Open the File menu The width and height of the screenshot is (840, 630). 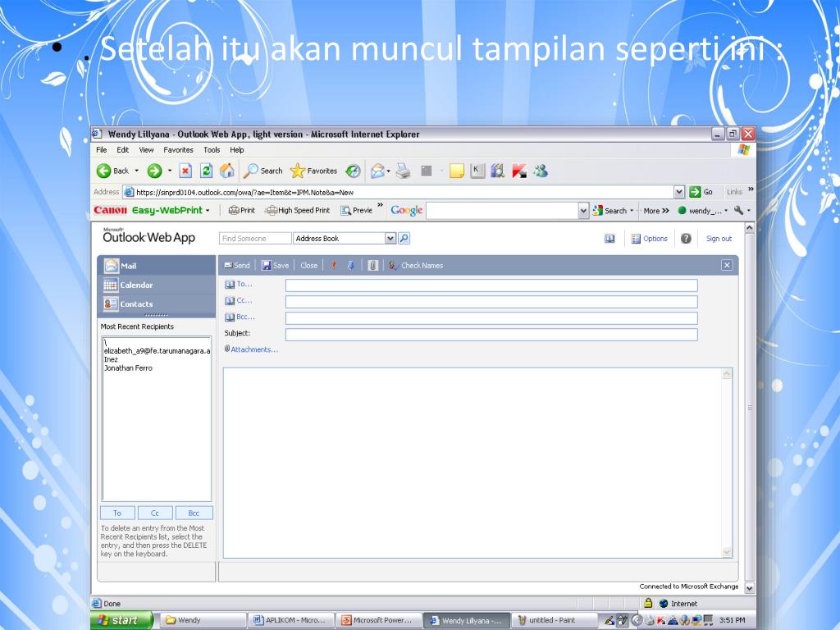tap(101, 150)
